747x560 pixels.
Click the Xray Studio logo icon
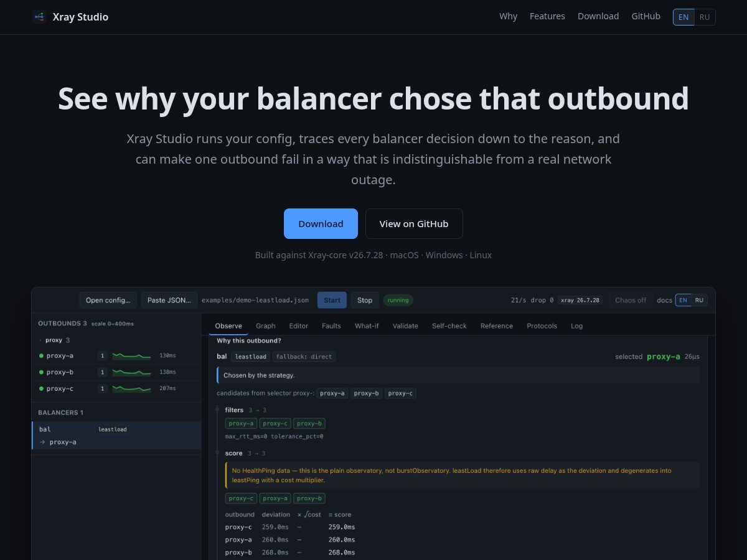39,17
